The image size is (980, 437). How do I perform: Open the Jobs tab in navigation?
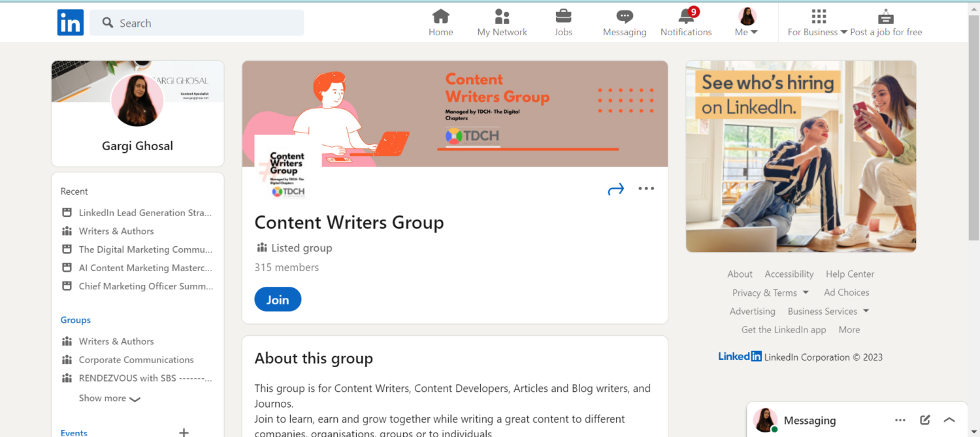(x=563, y=23)
